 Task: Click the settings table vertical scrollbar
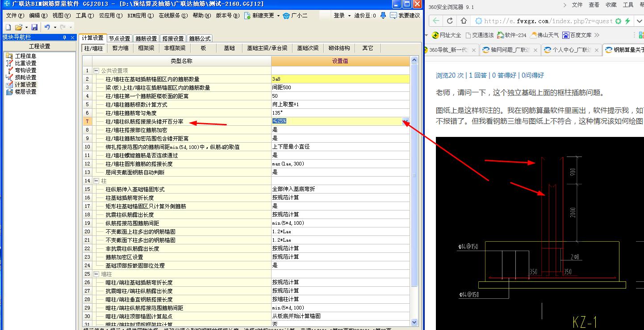(x=414, y=174)
